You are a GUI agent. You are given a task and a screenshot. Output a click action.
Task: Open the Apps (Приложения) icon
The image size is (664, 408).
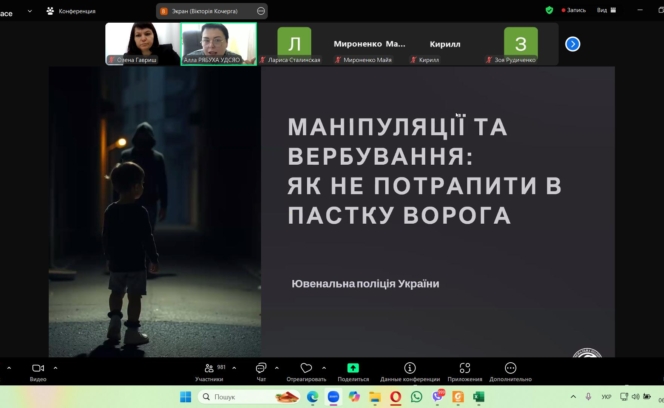click(x=464, y=370)
